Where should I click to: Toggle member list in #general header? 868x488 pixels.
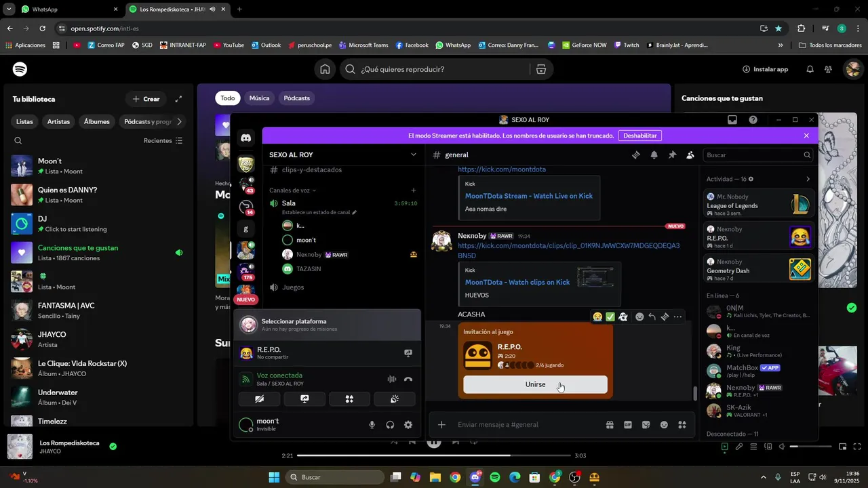(x=690, y=155)
